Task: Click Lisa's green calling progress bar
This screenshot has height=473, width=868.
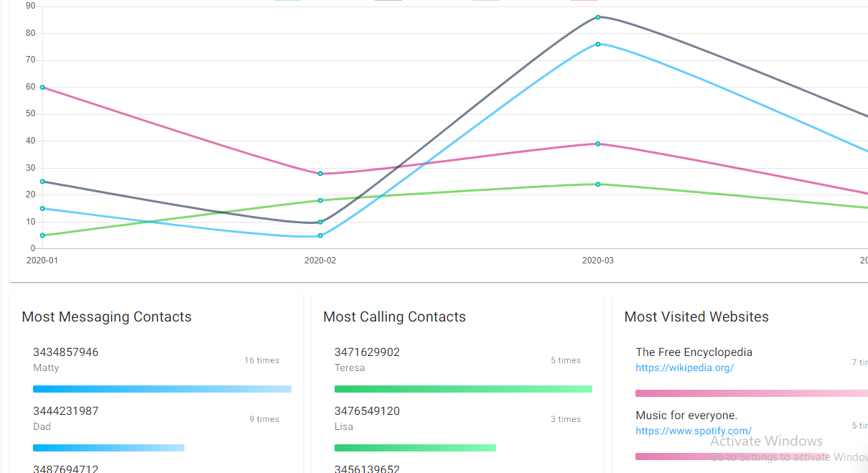Action: pos(415,448)
